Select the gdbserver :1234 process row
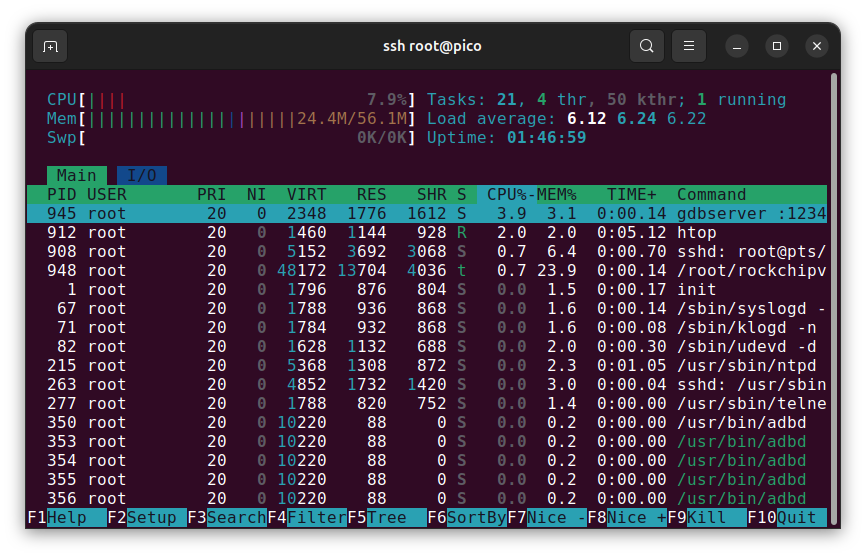This screenshot has height=557, width=866. (x=427, y=214)
